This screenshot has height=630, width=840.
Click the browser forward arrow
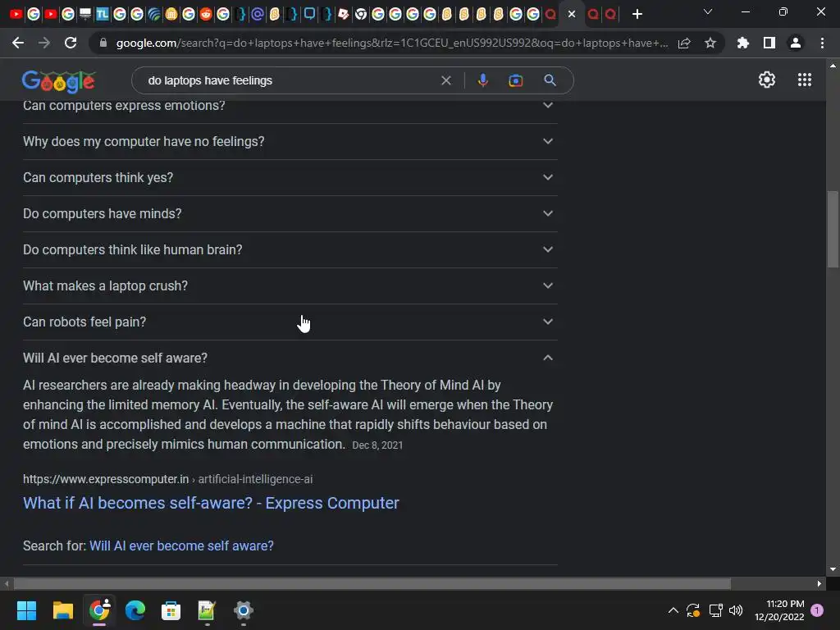click(x=44, y=43)
